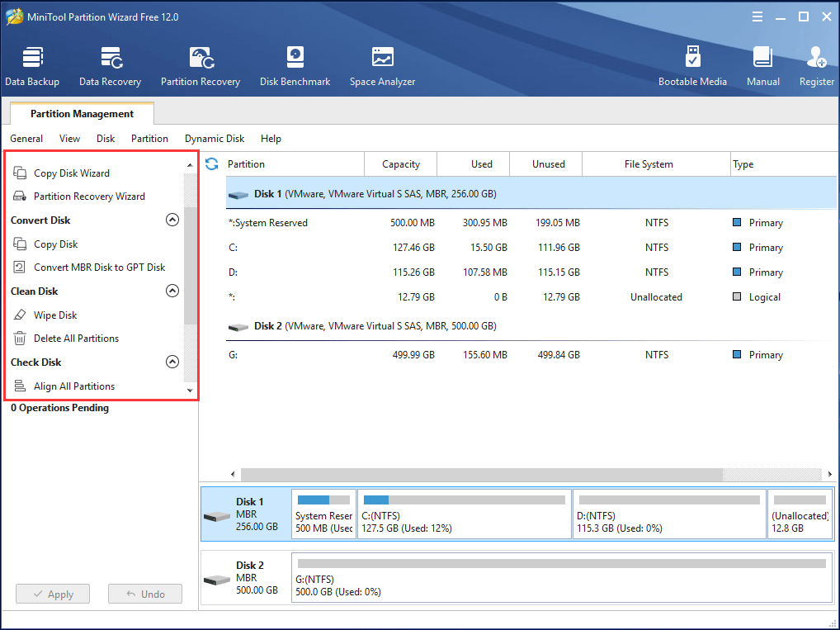
Task: Click the sidebar scroll-down arrow
Action: click(190, 391)
